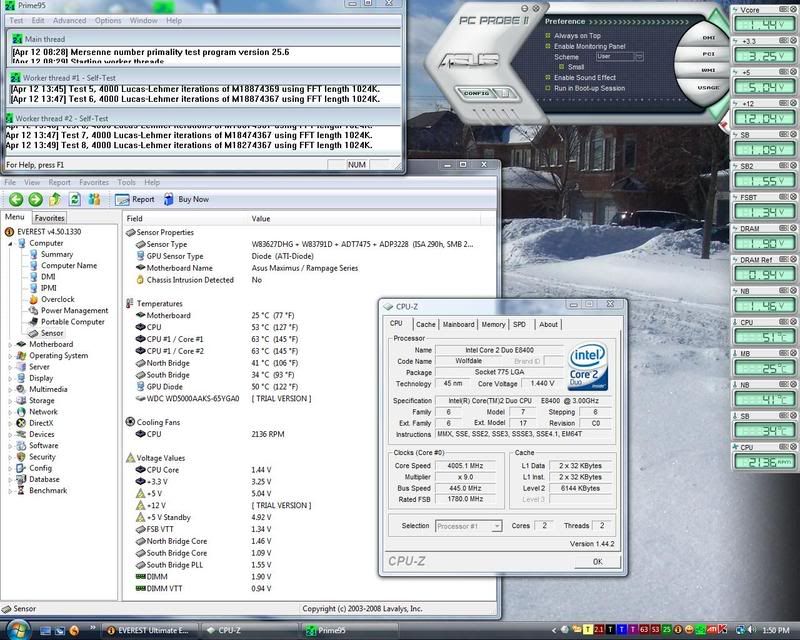800x640 pixels.
Task: Click the USAGE button in PC Probe II
Action: (x=708, y=87)
